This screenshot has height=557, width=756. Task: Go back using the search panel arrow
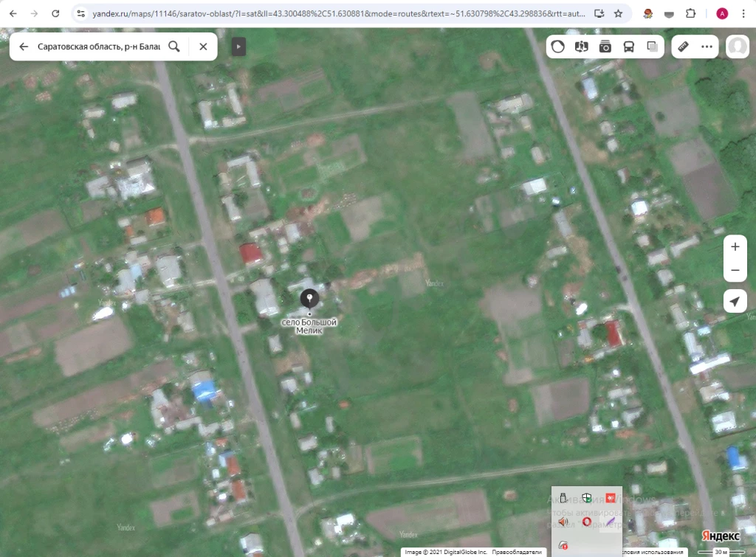tap(24, 46)
